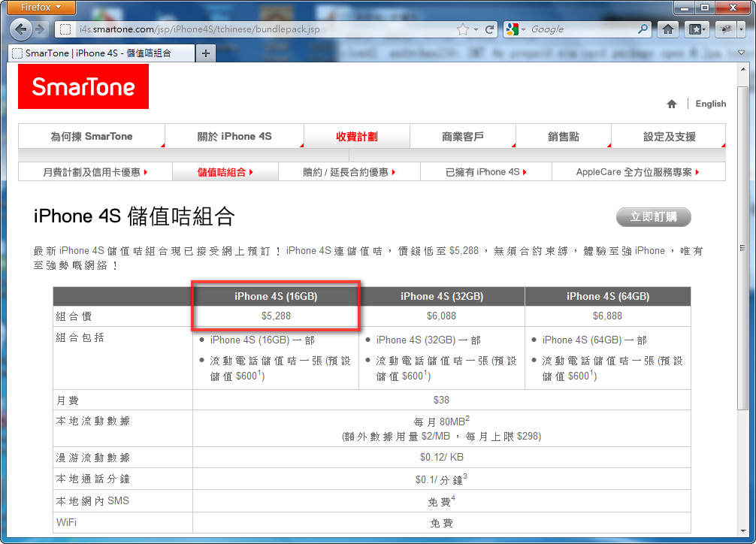Reload the page with the refresh icon
Image resolution: width=756 pixels, height=544 pixels.
click(x=489, y=29)
